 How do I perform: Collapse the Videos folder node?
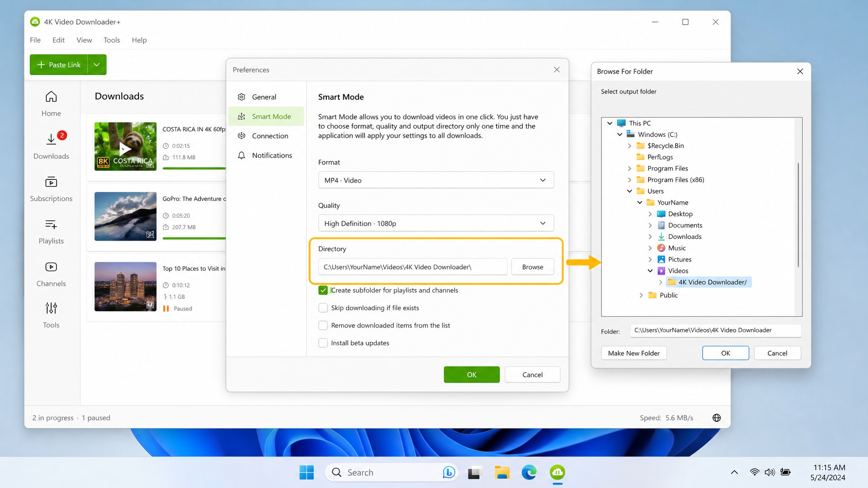(650, 271)
